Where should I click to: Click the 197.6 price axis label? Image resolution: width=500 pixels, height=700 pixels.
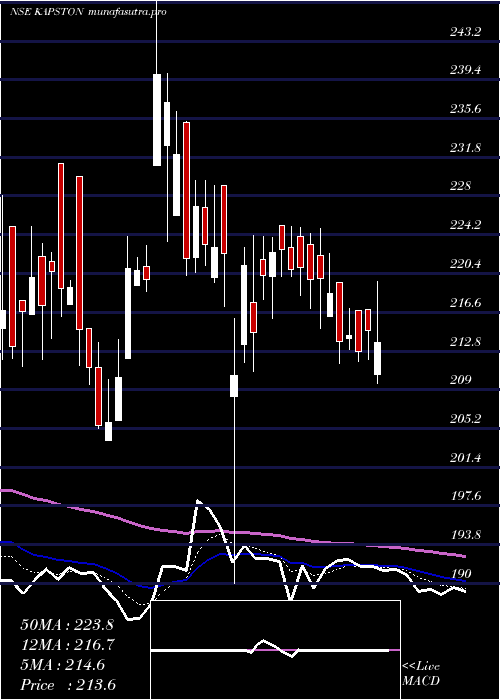click(465, 496)
